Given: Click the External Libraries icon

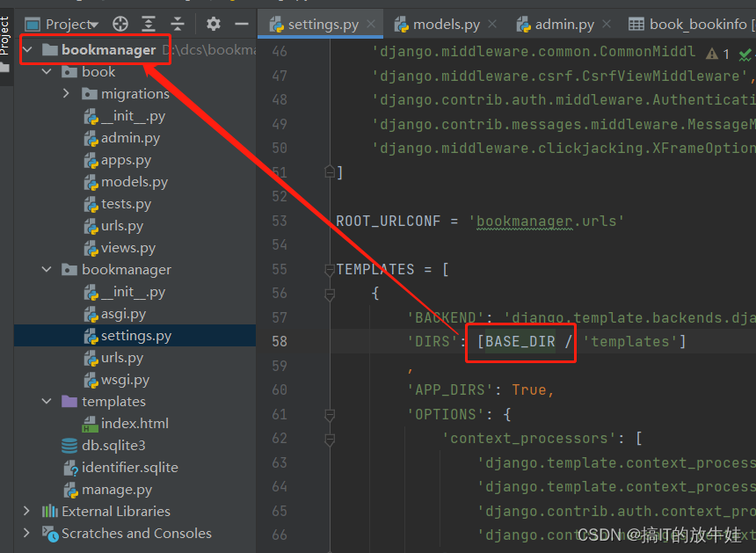Looking at the screenshot, I should pos(49,511).
